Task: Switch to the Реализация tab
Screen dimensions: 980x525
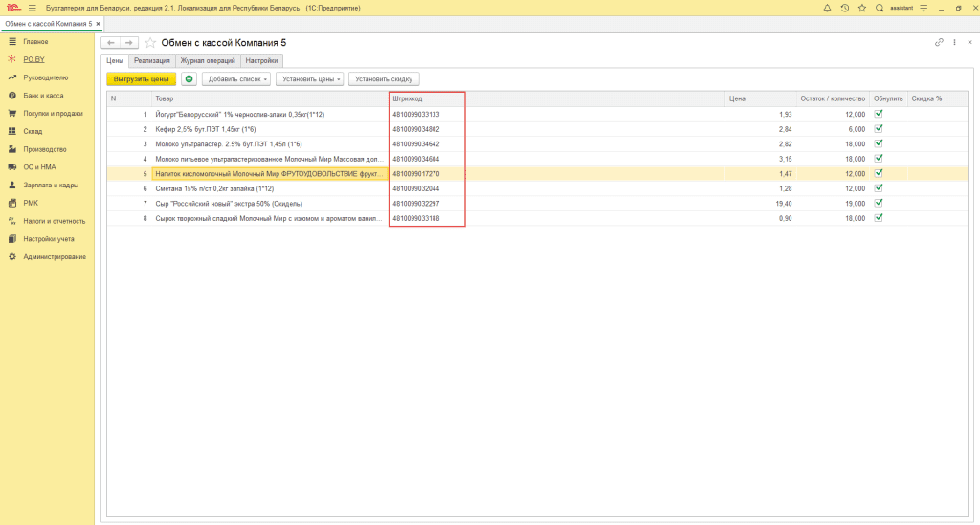Action: point(152,60)
